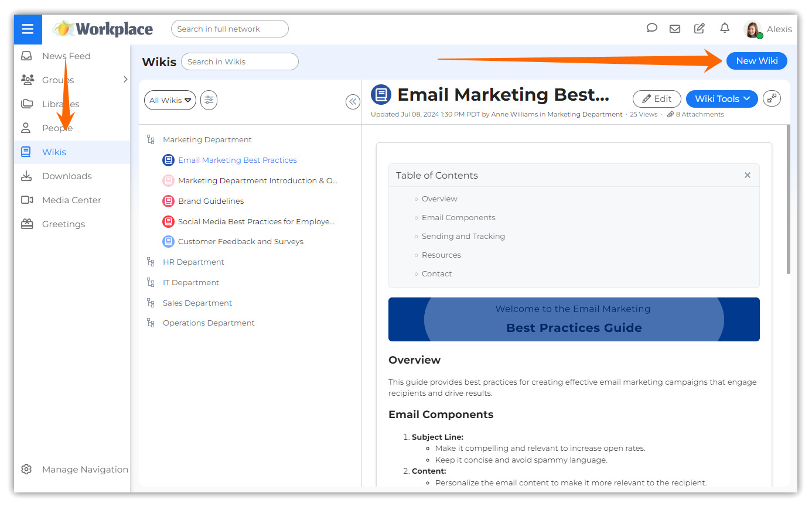Image resolution: width=812 pixels, height=510 pixels.
Task: Jump to Sending and Tracking section
Action: pos(463,237)
